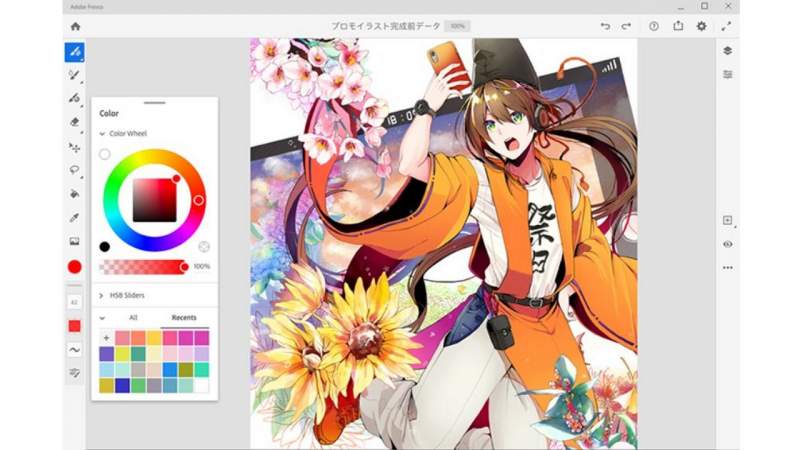Add a new layer

(x=728, y=220)
